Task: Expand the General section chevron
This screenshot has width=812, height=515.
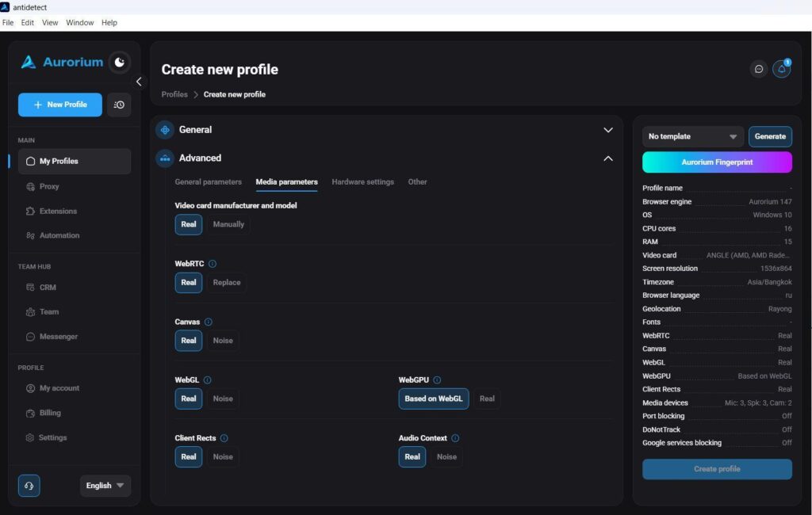Action: point(608,130)
